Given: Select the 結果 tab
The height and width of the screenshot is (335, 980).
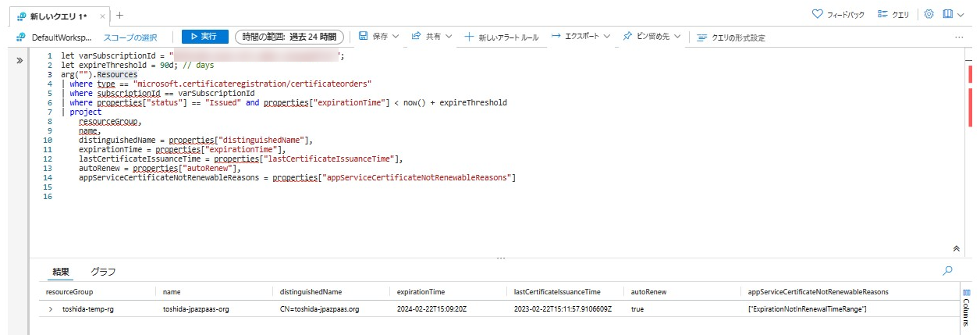Looking at the screenshot, I should 61,272.
